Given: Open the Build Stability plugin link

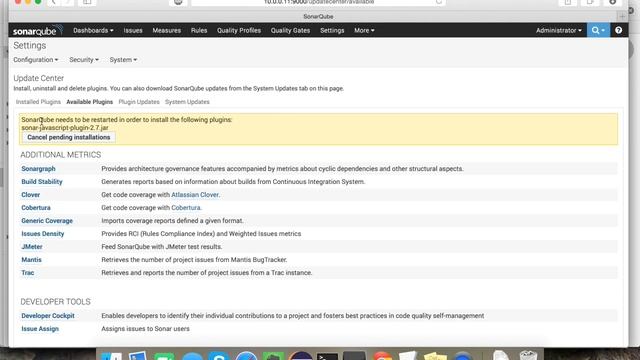Looking at the screenshot, I should (x=42, y=182).
